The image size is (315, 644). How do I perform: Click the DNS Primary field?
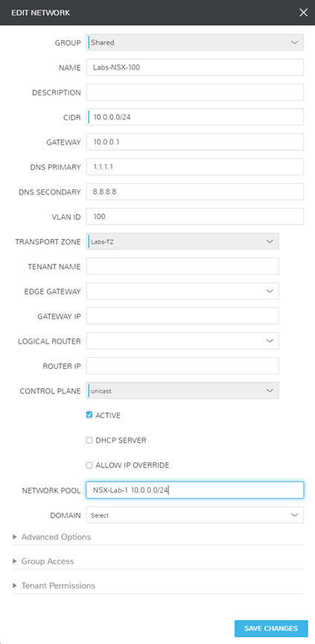pos(195,167)
